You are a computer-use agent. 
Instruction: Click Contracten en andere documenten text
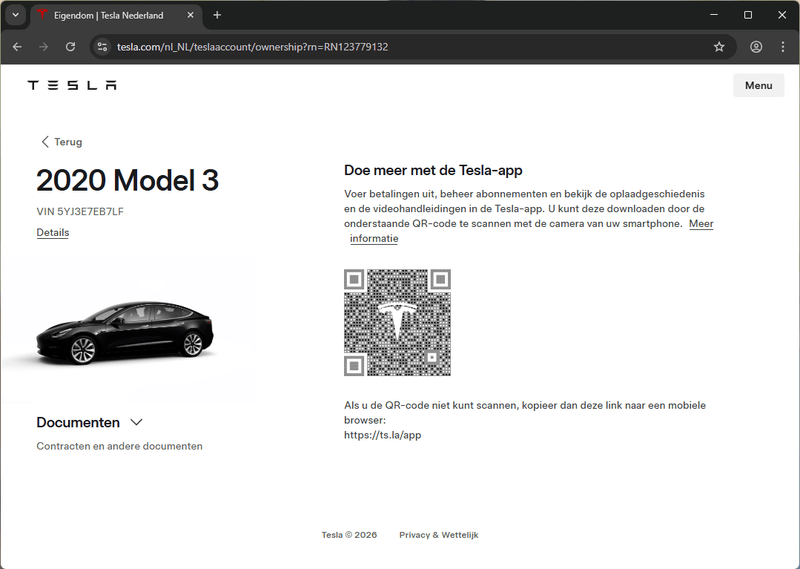[x=119, y=446]
